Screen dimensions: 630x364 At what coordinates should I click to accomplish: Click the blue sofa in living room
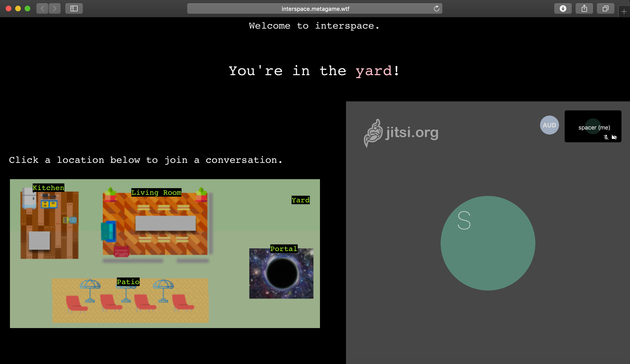tap(108, 231)
